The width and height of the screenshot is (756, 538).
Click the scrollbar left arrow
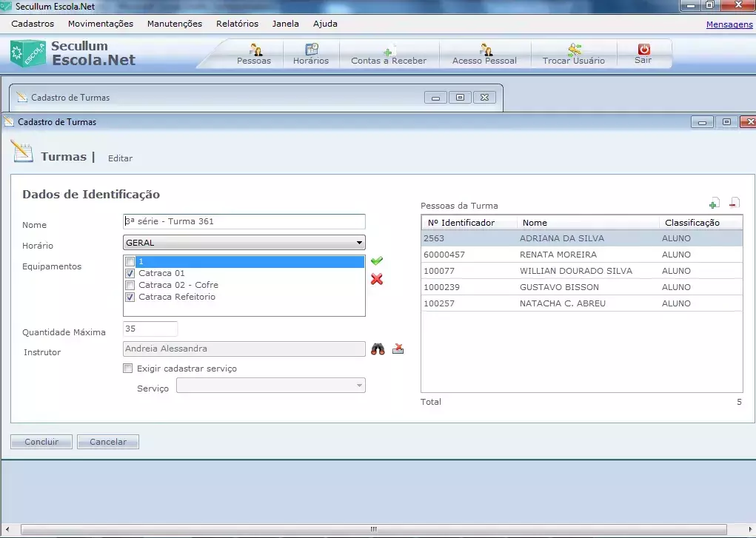(x=7, y=529)
